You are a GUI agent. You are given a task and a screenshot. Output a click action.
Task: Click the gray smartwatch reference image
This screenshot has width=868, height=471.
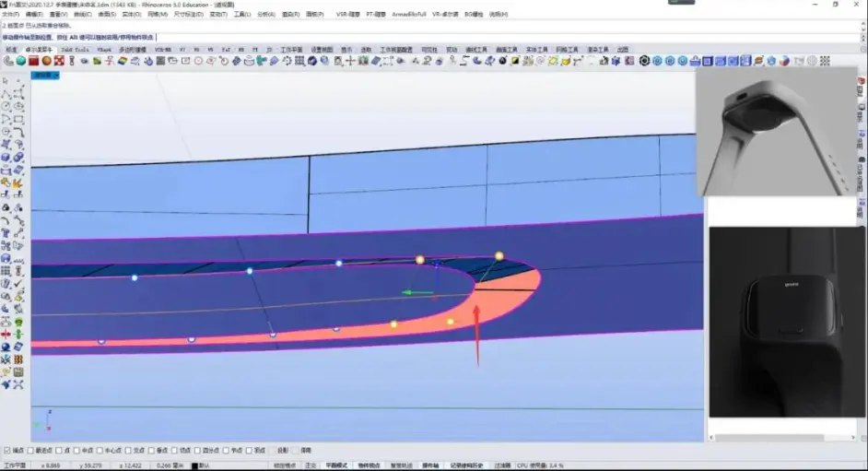[776, 132]
